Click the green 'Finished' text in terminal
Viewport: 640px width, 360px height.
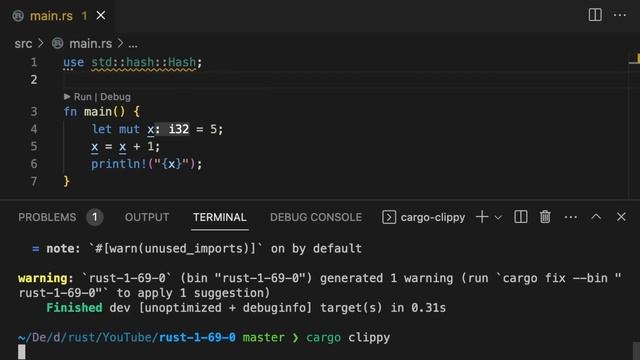74,308
